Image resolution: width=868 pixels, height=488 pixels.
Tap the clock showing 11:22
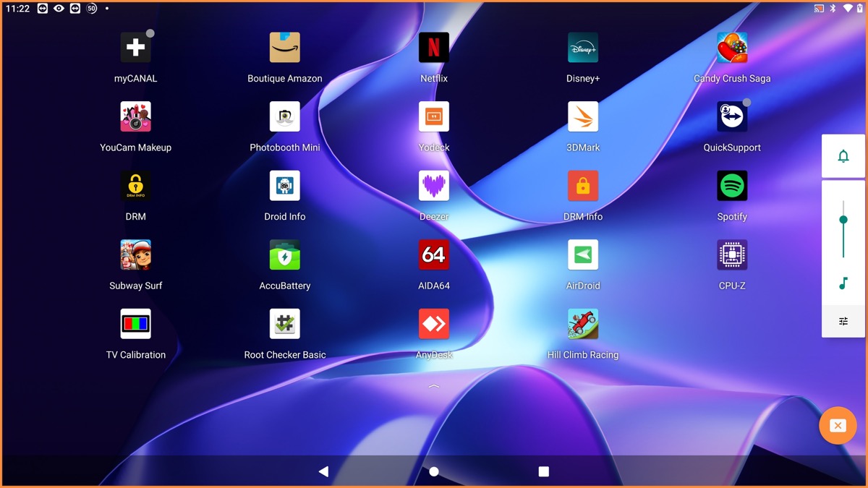pyautogui.click(x=17, y=9)
